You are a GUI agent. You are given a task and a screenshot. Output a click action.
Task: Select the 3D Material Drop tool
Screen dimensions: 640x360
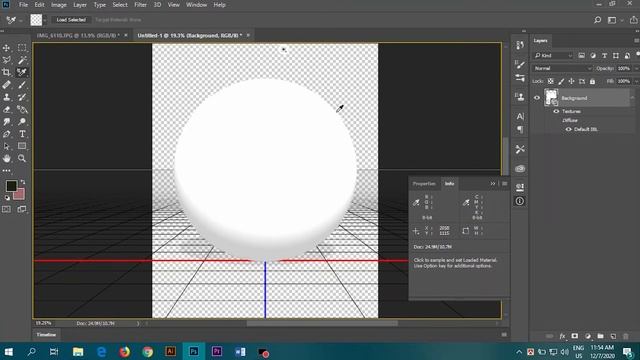(22, 109)
